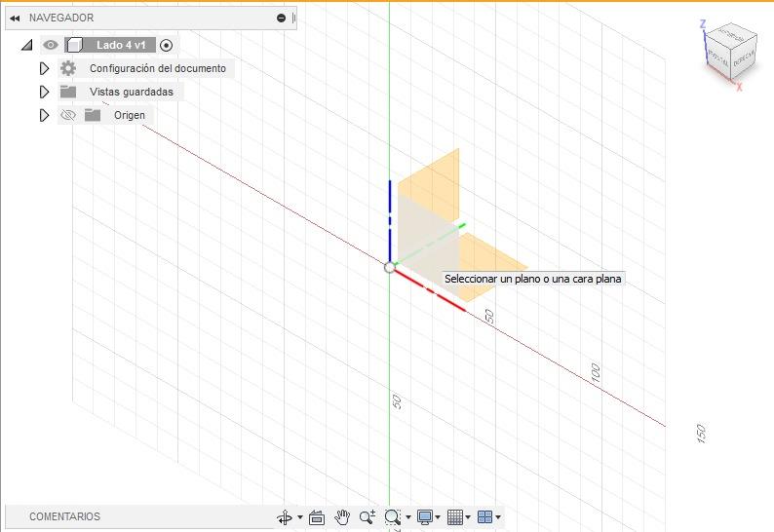Expand the Display Settings dropdown arrow
The height and width of the screenshot is (532, 774).
click(438, 517)
